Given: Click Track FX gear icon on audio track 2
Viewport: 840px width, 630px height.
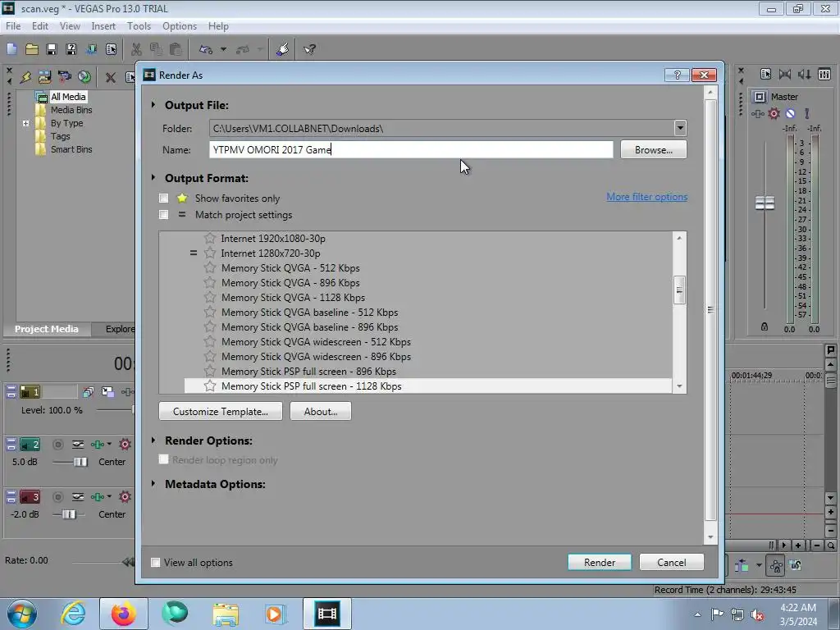Looking at the screenshot, I should (125, 444).
